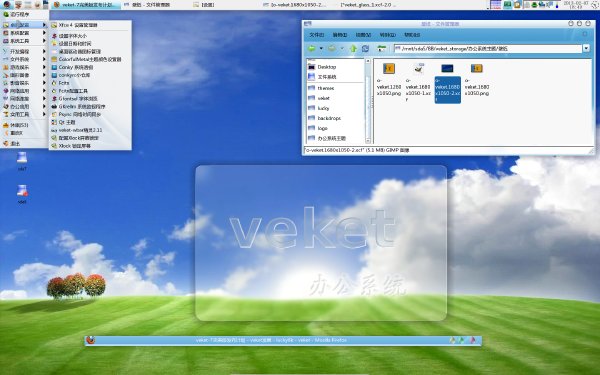Select backdrops bookmark in sidebar
The image size is (600, 375).
[x=335, y=118]
